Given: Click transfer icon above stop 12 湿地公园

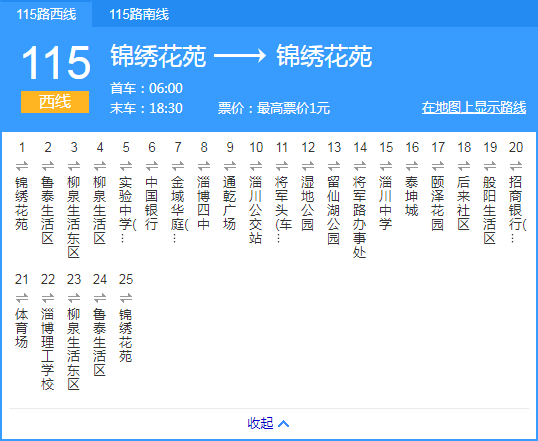Looking at the screenshot, I should click(308, 166).
